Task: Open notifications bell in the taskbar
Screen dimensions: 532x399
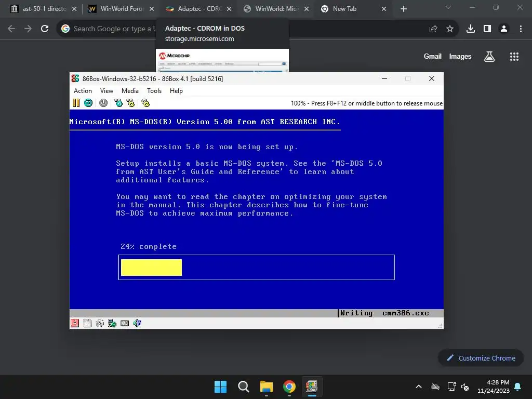Action: [518, 387]
